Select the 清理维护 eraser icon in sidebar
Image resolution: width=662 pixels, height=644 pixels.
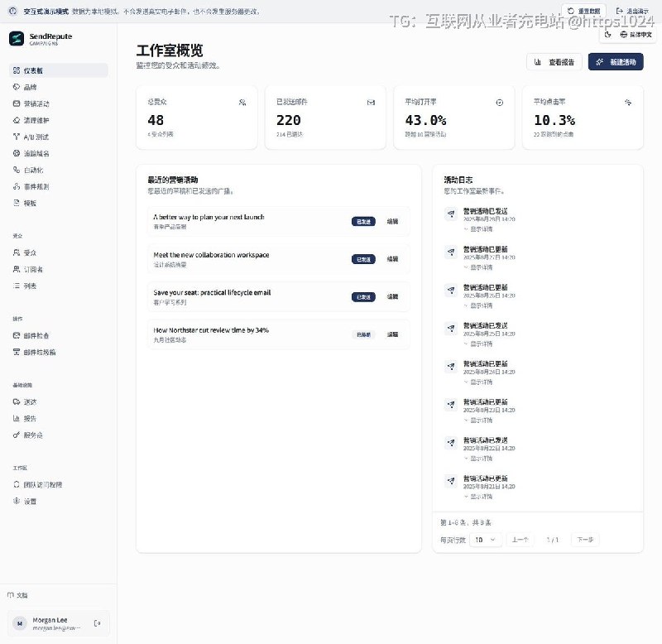pos(17,120)
